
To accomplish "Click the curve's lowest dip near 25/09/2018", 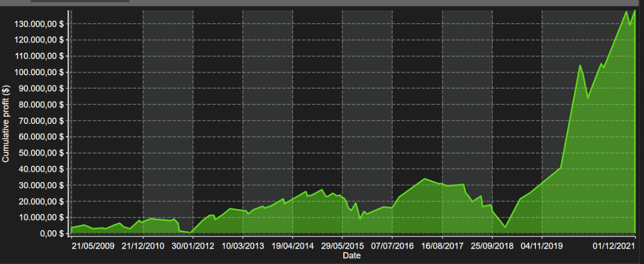I will 505,227.
